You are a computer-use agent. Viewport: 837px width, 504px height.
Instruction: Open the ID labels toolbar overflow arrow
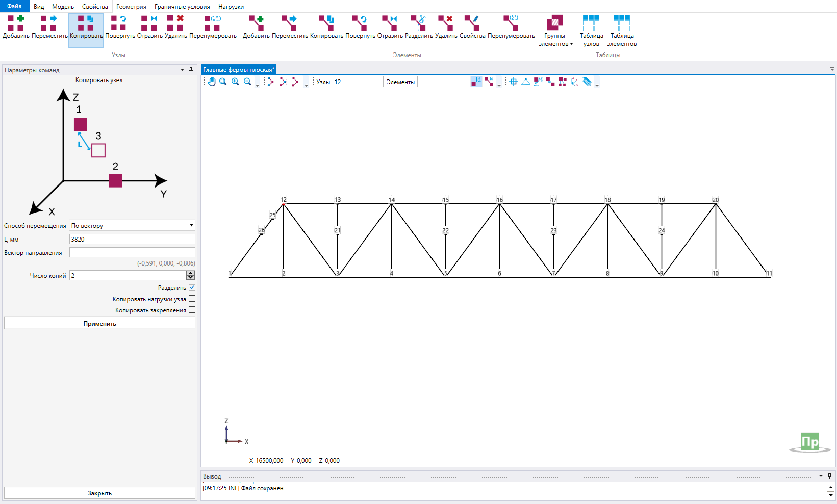click(499, 84)
